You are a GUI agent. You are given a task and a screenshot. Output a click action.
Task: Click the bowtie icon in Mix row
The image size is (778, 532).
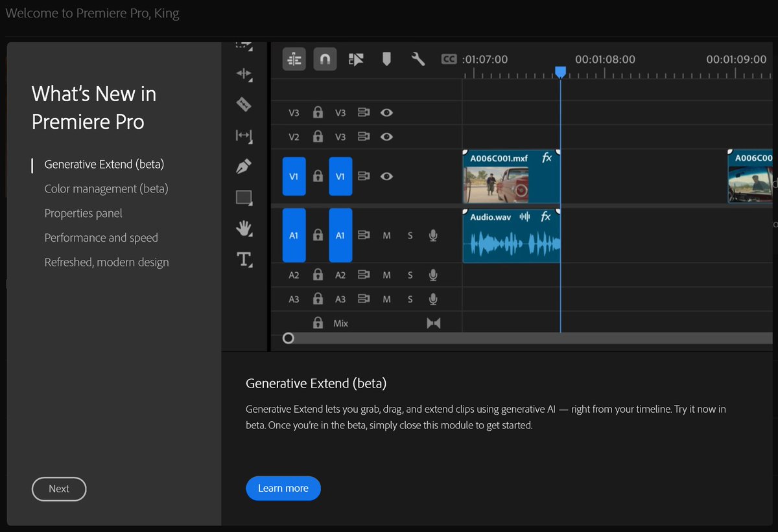click(434, 323)
